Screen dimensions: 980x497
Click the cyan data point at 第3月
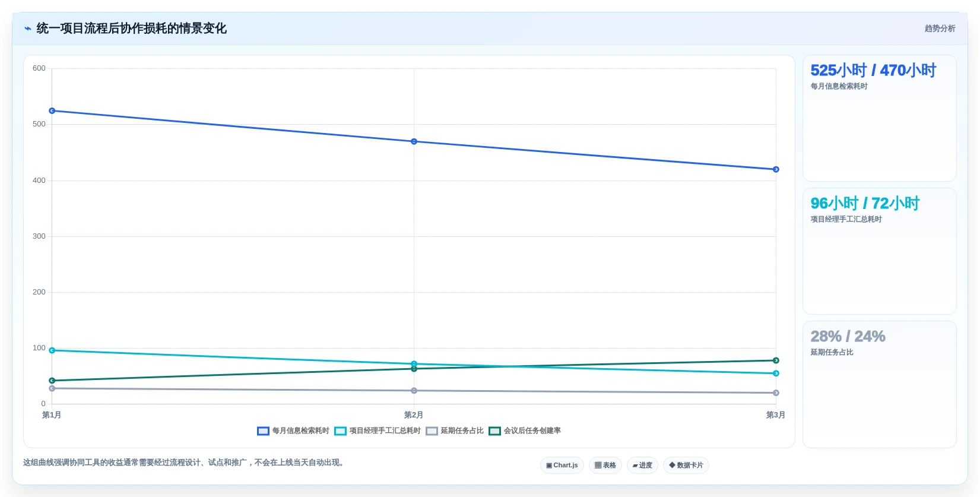tap(776, 373)
